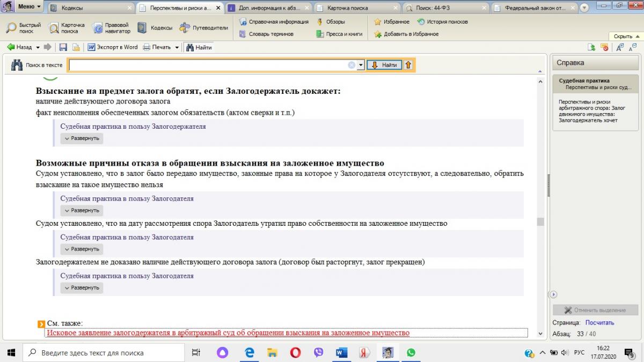644x362 pixels.
Task: Click Экспорт в Word button
Action: point(112,47)
